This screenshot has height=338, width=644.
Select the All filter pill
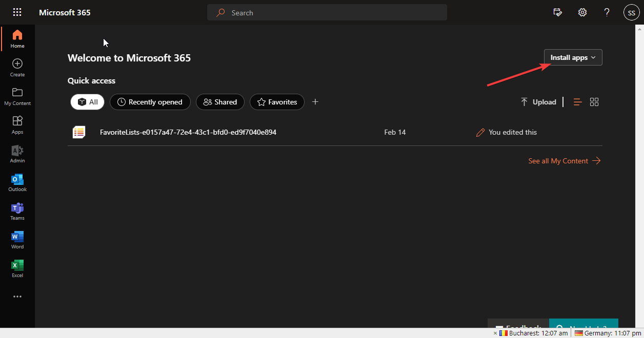tap(87, 102)
